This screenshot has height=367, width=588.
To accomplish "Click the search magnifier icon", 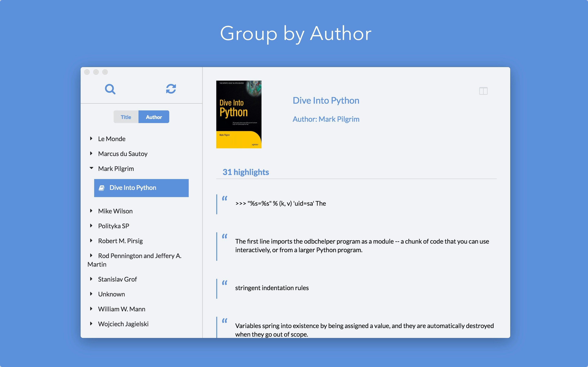I will (x=110, y=89).
